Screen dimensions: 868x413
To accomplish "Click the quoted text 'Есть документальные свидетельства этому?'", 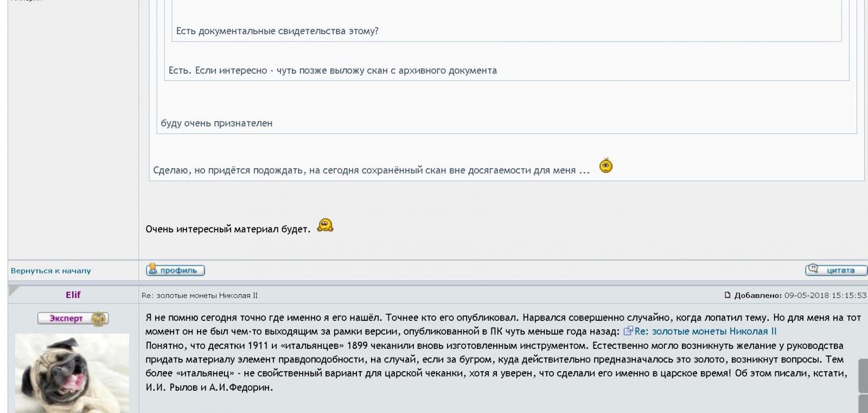I will pyautogui.click(x=277, y=31).
